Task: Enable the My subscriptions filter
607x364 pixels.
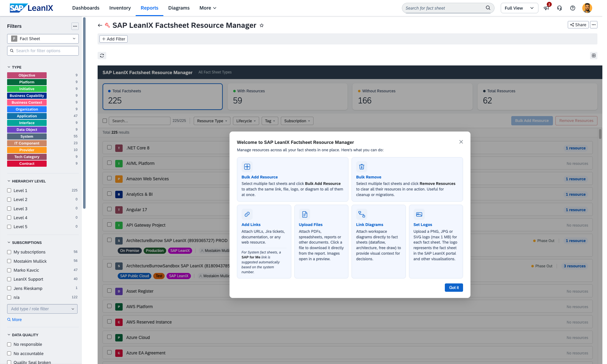Action: click(x=9, y=252)
